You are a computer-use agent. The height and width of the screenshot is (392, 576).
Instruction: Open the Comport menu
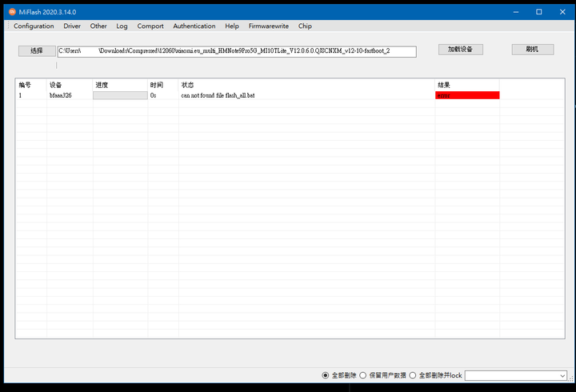click(x=150, y=26)
